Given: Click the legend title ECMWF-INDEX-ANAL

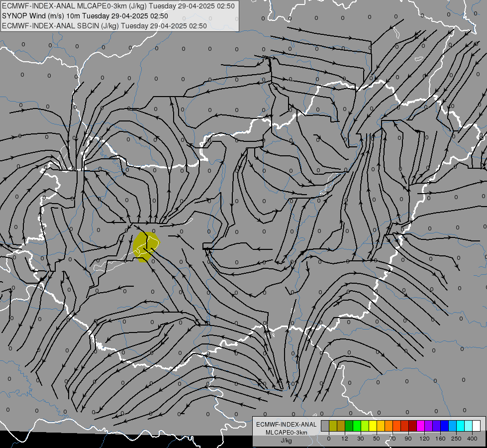Looking at the screenshot, I should [x=286, y=425].
